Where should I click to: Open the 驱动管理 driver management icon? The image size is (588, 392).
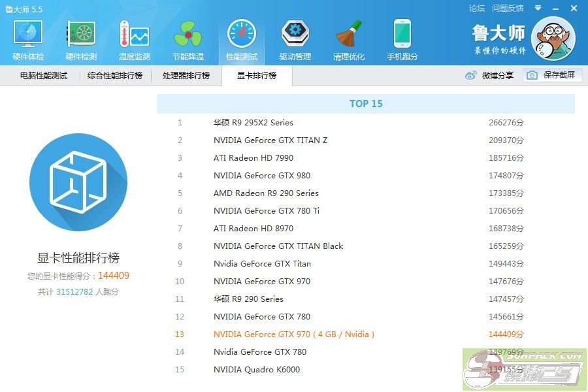click(295, 34)
